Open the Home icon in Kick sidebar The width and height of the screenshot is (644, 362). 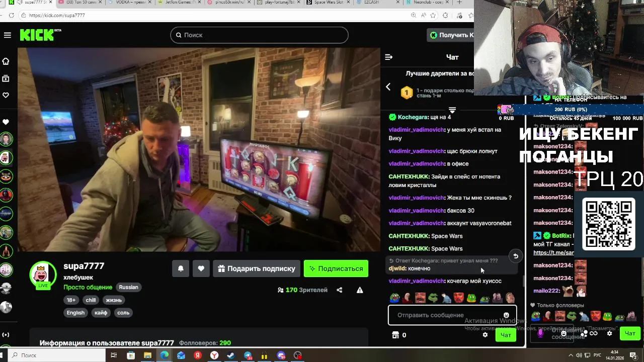coord(6,61)
